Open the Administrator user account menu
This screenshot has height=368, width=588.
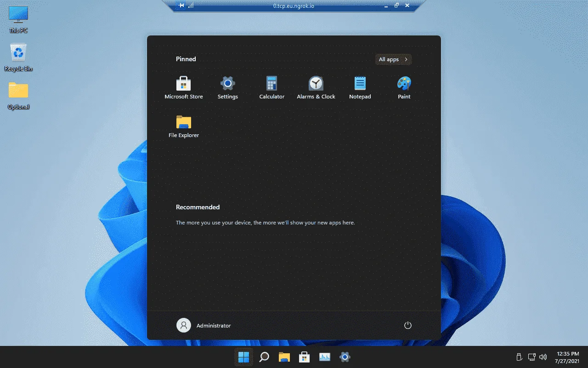pyautogui.click(x=204, y=325)
